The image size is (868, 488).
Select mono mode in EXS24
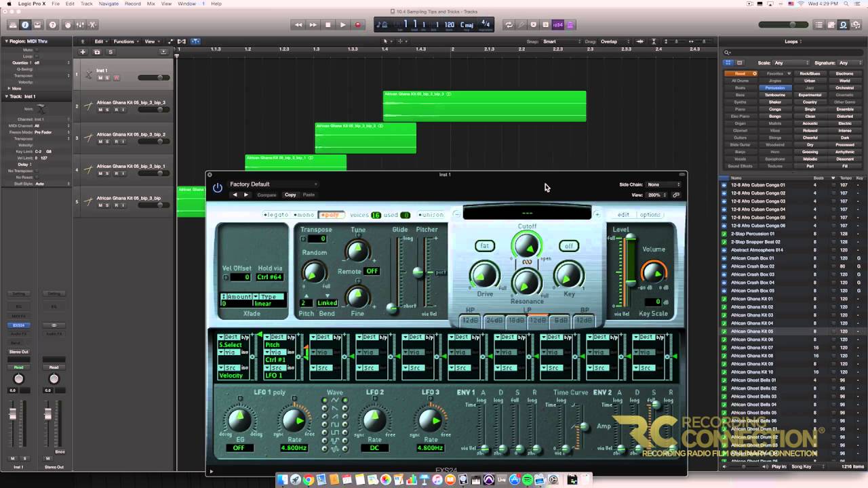pyautogui.click(x=304, y=215)
